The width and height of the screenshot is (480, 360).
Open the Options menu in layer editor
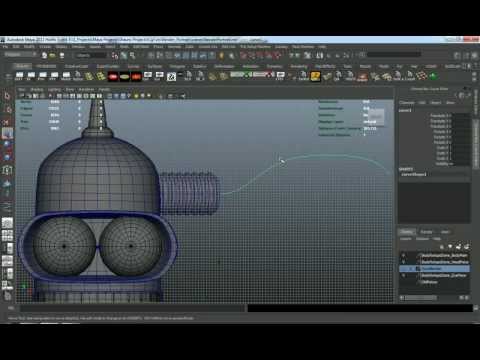click(422, 239)
